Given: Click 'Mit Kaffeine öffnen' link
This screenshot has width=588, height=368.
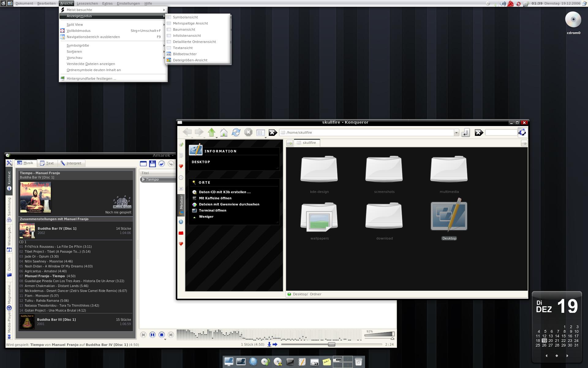Looking at the screenshot, I should pos(215,198).
